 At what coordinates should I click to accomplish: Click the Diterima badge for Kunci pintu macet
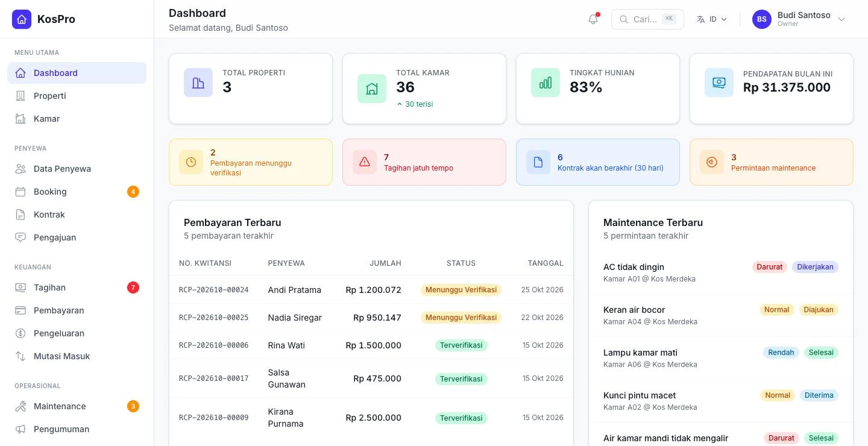(x=819, y=395)
